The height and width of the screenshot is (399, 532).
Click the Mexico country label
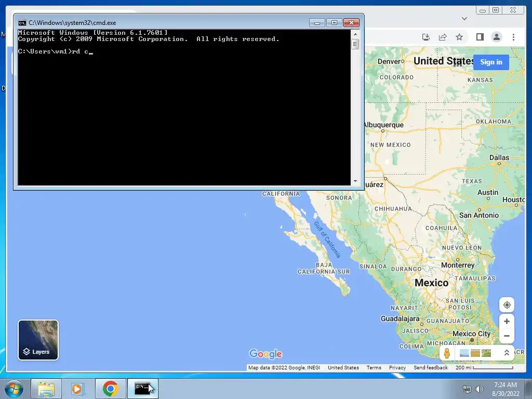click(431, 283)
